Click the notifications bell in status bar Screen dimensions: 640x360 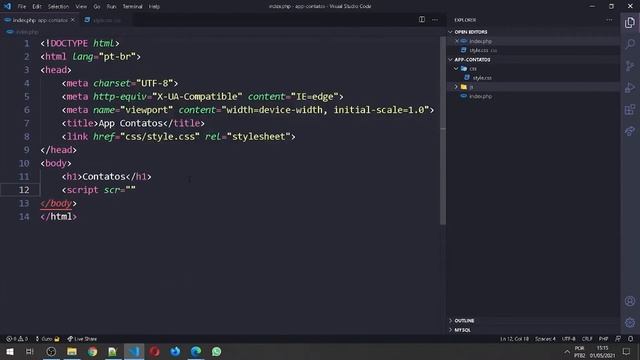coord(631,339)
